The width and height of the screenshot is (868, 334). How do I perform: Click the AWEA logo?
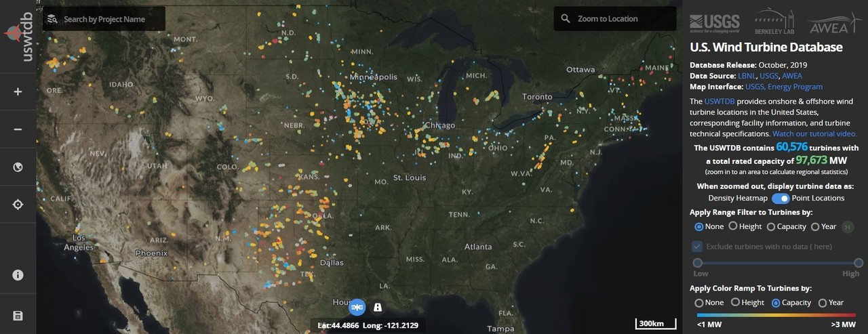(x=835, y=23)
